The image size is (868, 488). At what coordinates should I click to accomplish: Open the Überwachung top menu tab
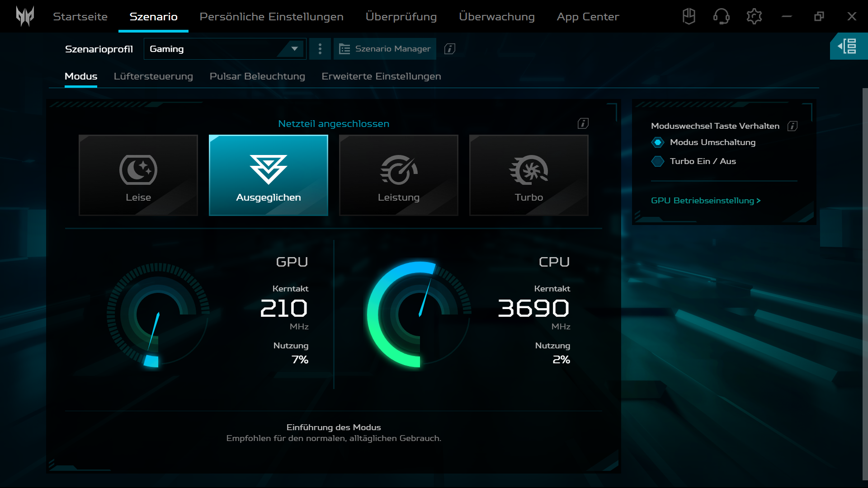[x=496, y=17]
